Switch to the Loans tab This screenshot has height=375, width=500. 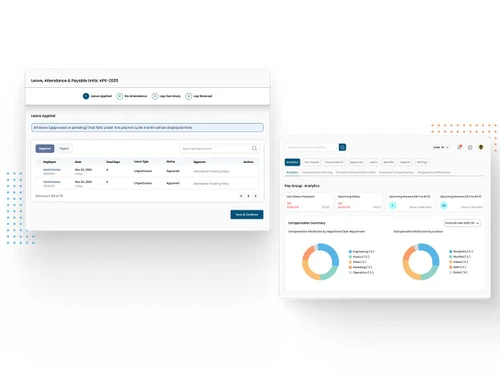pos(373,162)
